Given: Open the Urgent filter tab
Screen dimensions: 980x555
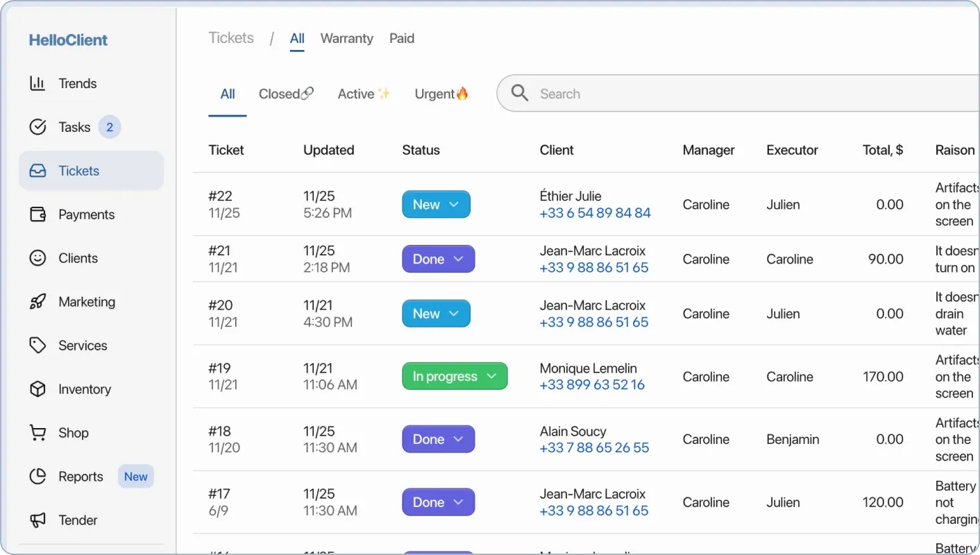Looking at the screenshot, I should (441, 93).
